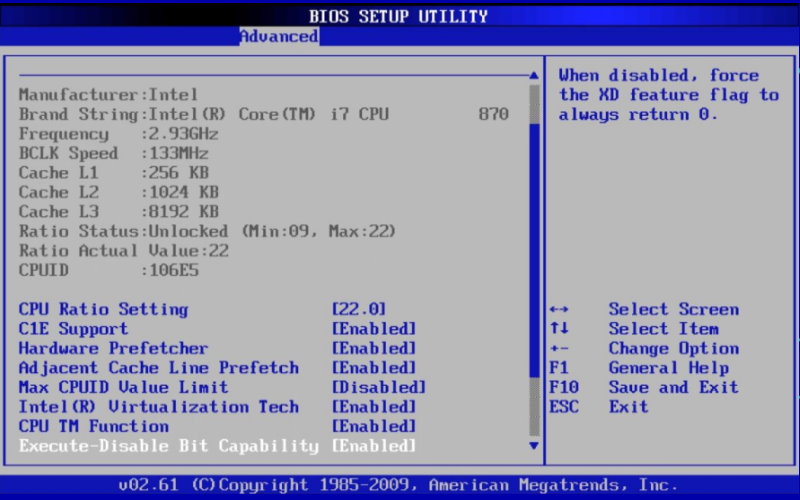Click scroll down arrow of settings list
Screen dimensions: 800x500
(x=534, y=445)
